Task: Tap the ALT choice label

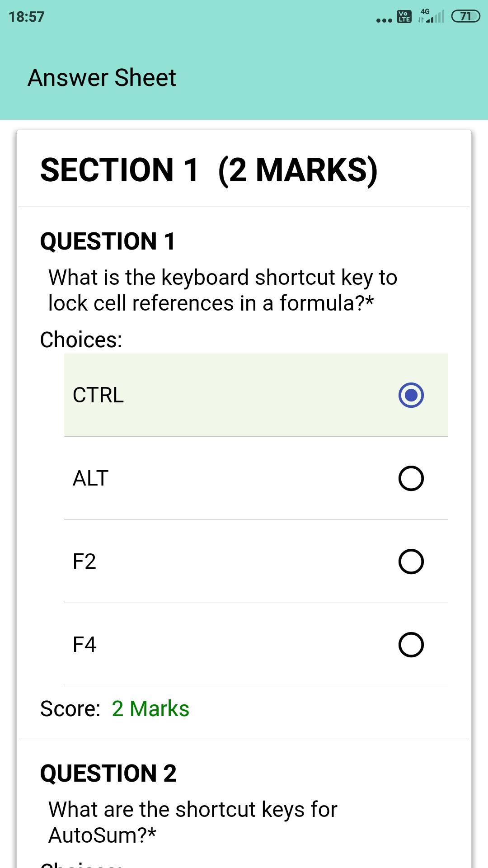Action: [90, 478]
